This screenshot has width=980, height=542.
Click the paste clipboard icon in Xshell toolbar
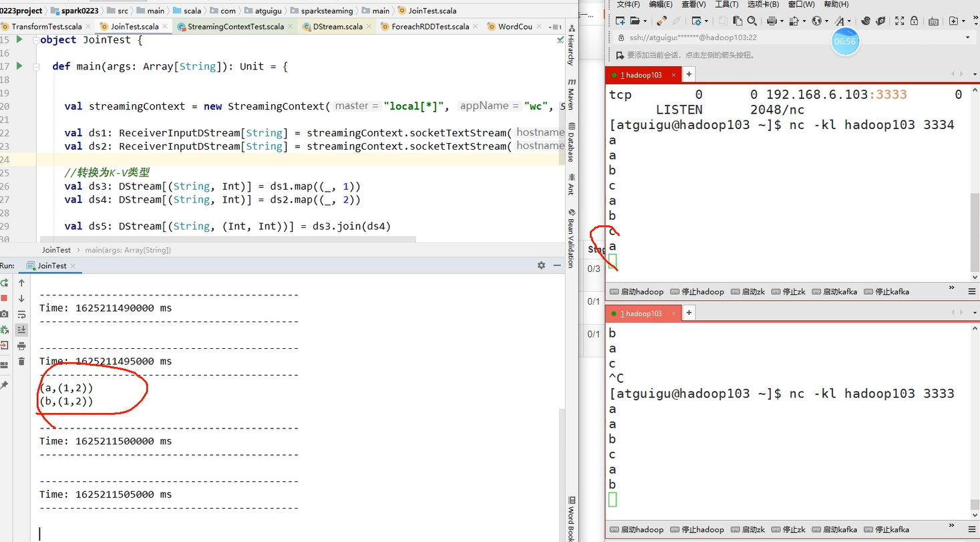(x=738, y=21)
